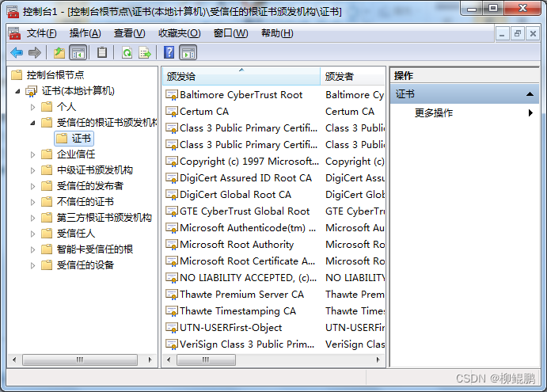This screenshot has width=547, height=392.
Task: Click the certificate list horizontal scrollbar thumb
Action: pos(206,360)
